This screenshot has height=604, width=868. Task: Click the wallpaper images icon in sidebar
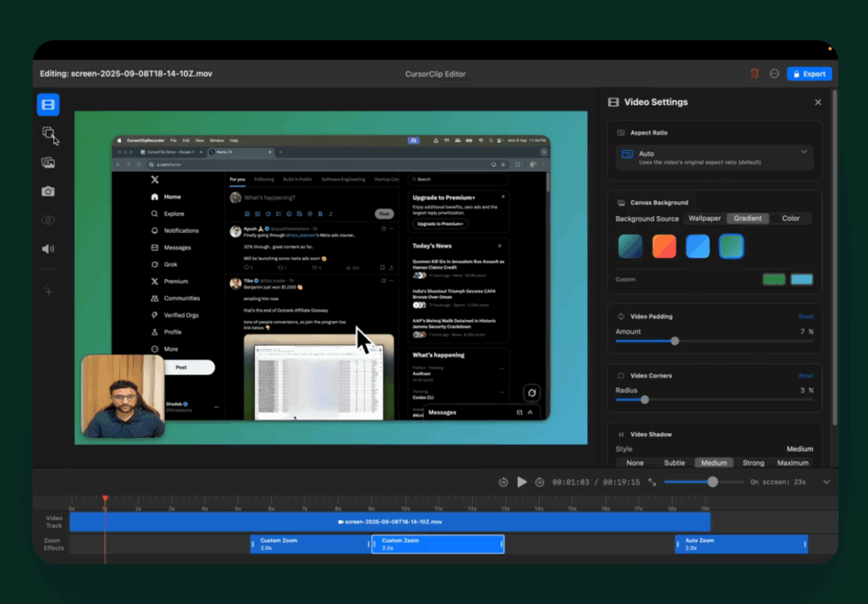coord(47,162)
